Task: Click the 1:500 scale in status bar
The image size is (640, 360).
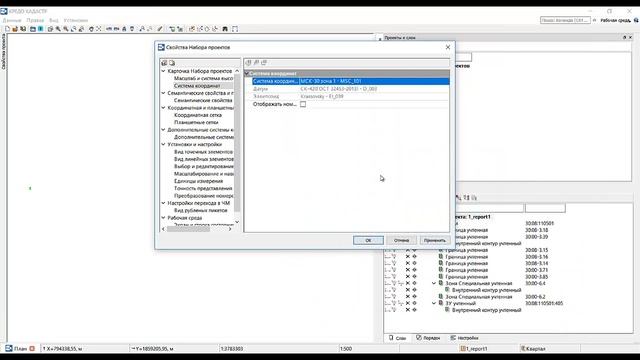Action: coord(346,349)
